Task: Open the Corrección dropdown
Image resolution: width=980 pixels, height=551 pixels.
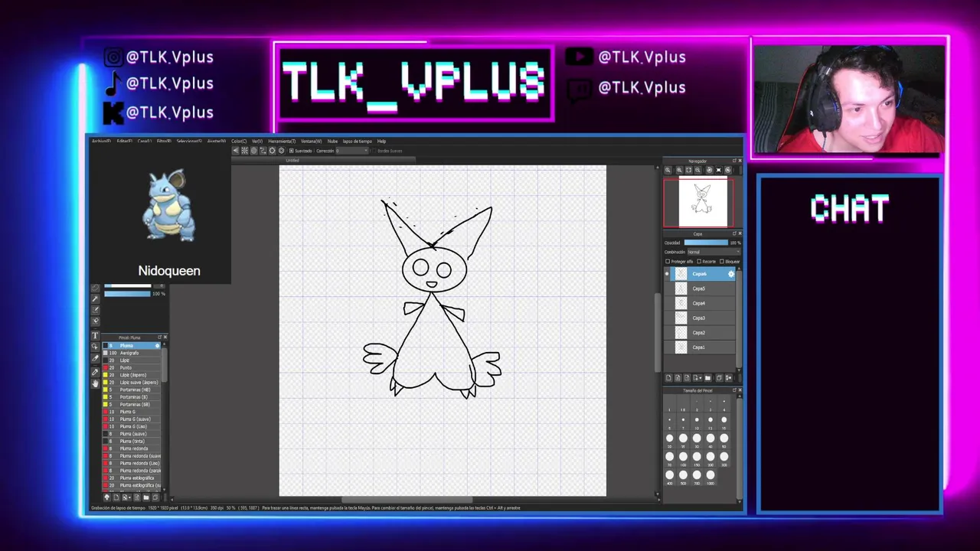Action: coord(352,151)
